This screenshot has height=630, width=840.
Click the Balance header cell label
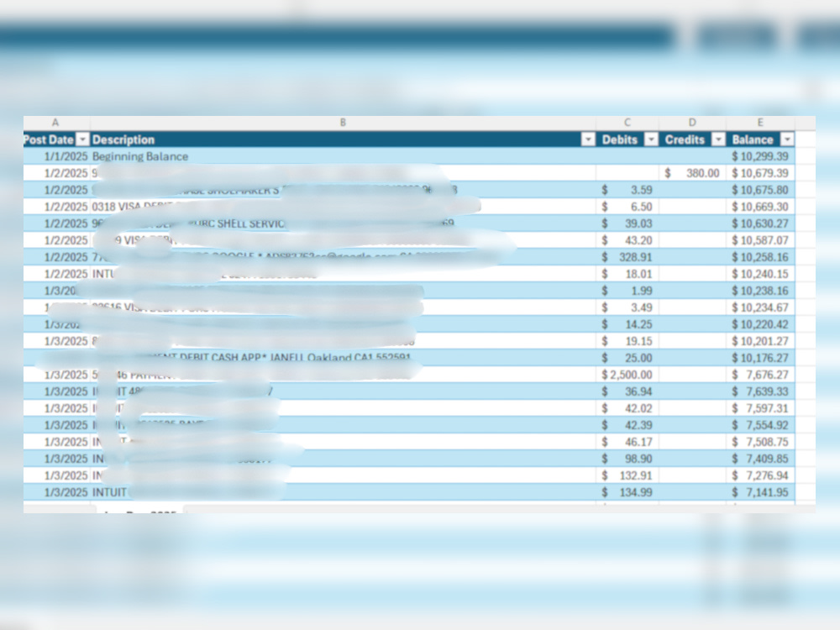753,139
